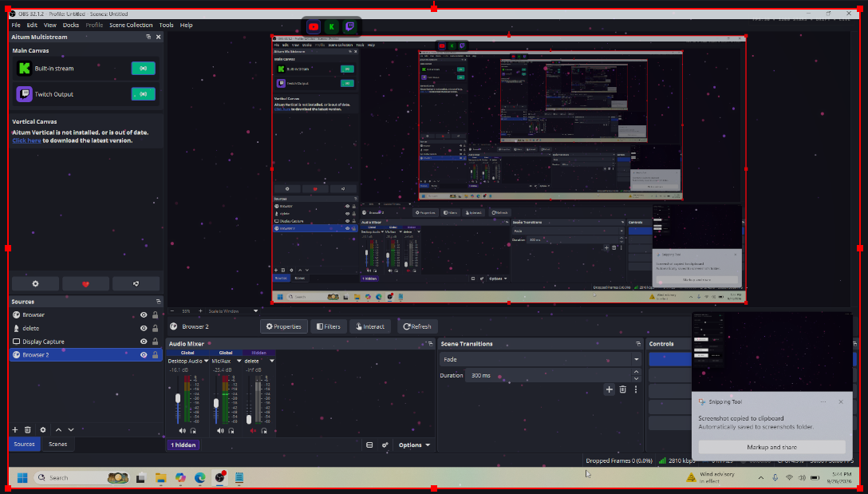The height and width of the screenshot is (494, 868).
Task: Zoom out the preview with the minus icon
Action: click(172, 311)
